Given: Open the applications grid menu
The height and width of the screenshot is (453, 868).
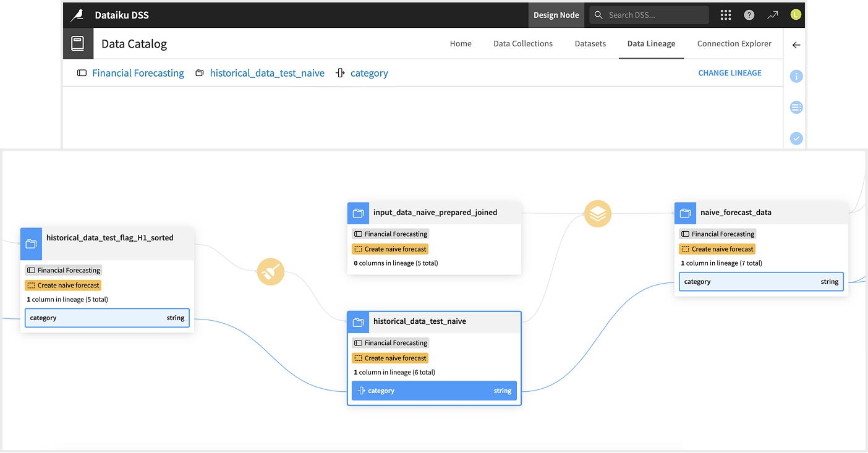Looking at the screenshot, I should coord(726,15).
